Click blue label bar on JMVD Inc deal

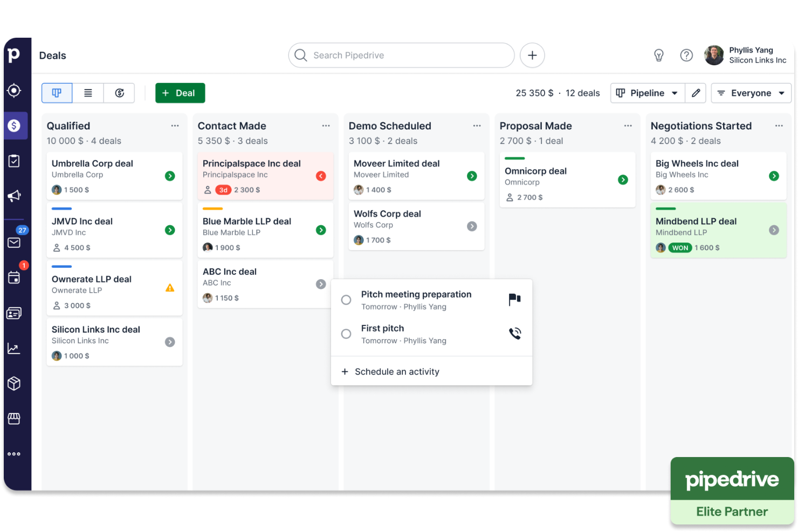[61, 209]
